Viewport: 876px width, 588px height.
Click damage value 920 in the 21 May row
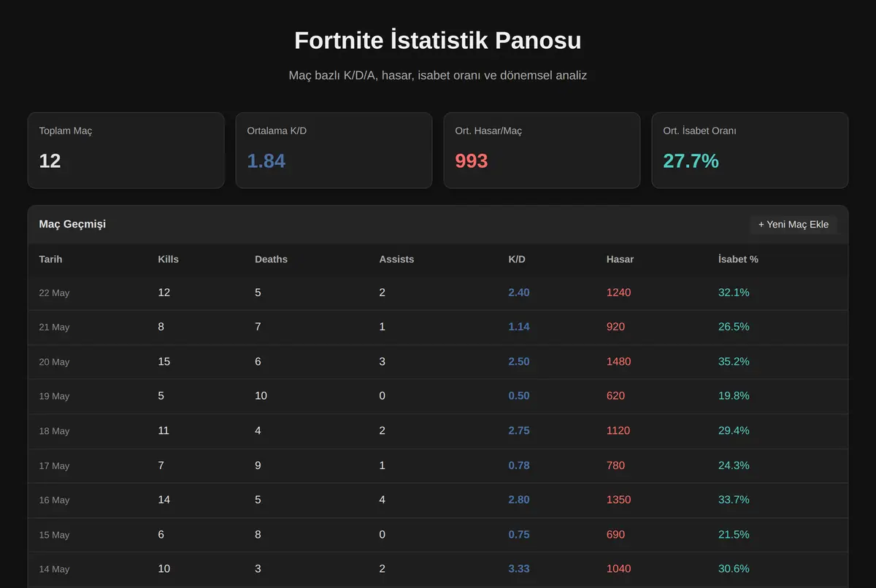coord(616,327)
